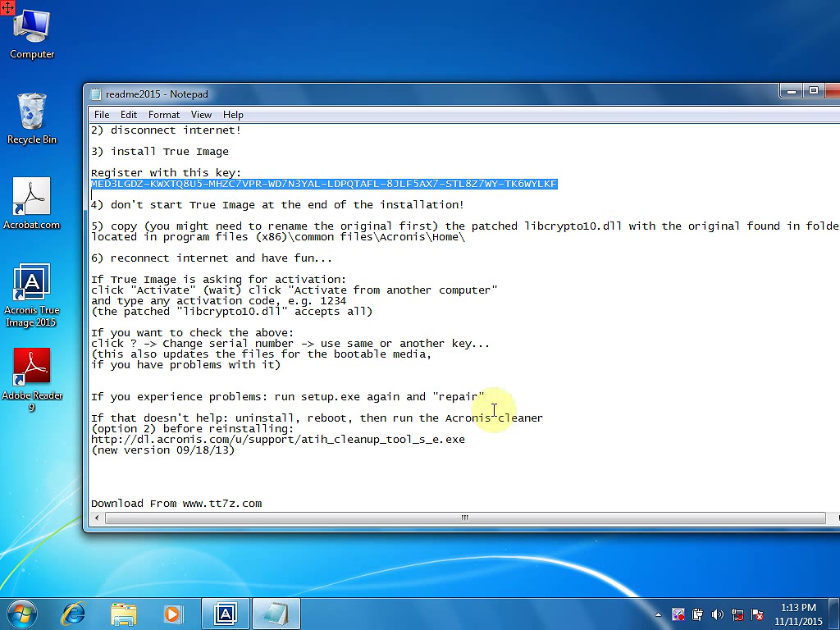Click the line "Register with this key:"

166,173
